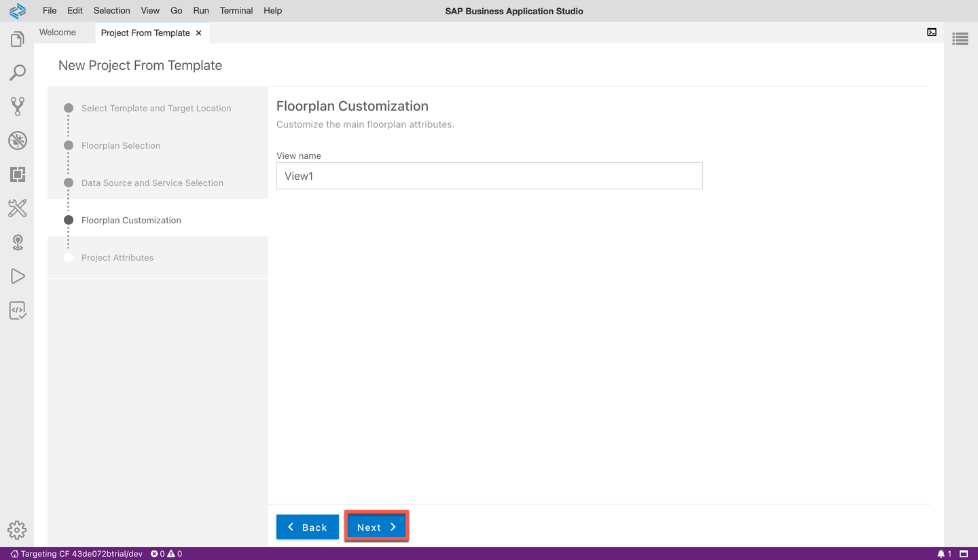Open the Source Control branch icon

(x=17, y=106)
